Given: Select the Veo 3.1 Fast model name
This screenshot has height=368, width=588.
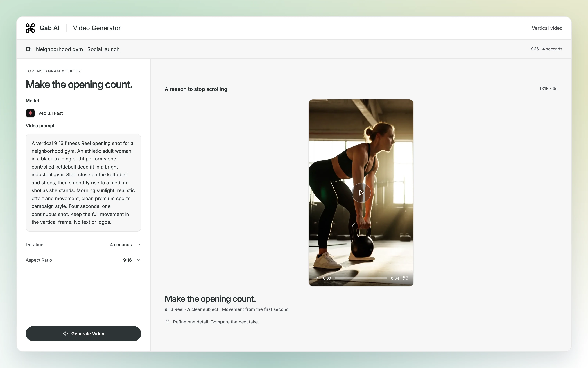Looking at the screenshot, I should click(x=51, y=113).
